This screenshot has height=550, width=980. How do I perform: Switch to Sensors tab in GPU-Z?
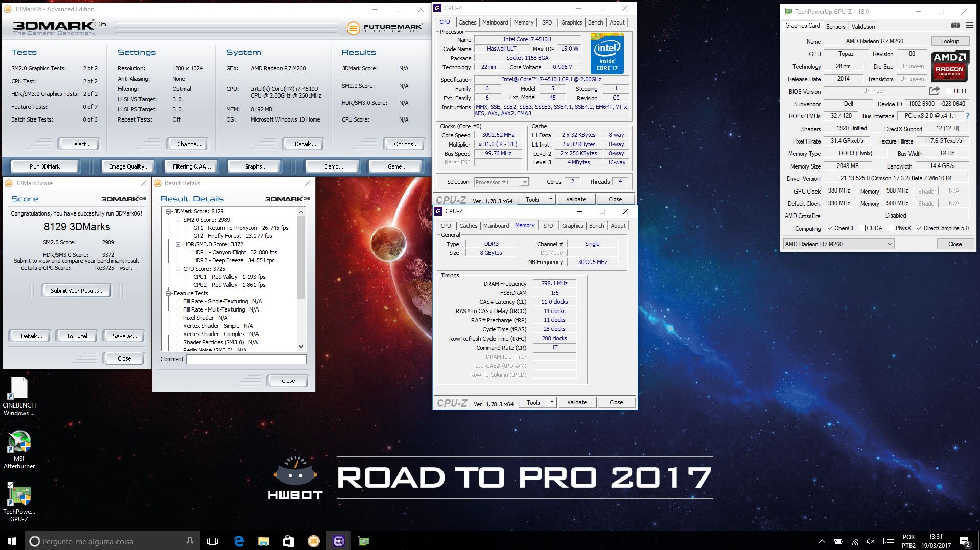[x=835, y=26]
